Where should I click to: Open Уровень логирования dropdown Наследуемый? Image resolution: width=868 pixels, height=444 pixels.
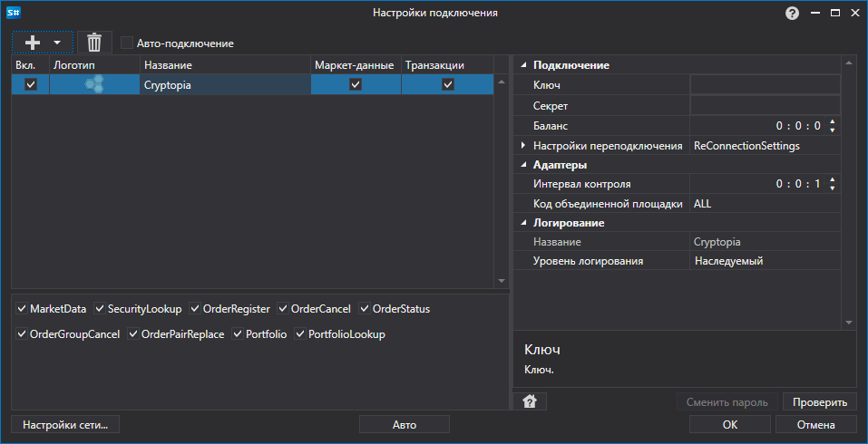coord(765,261)
